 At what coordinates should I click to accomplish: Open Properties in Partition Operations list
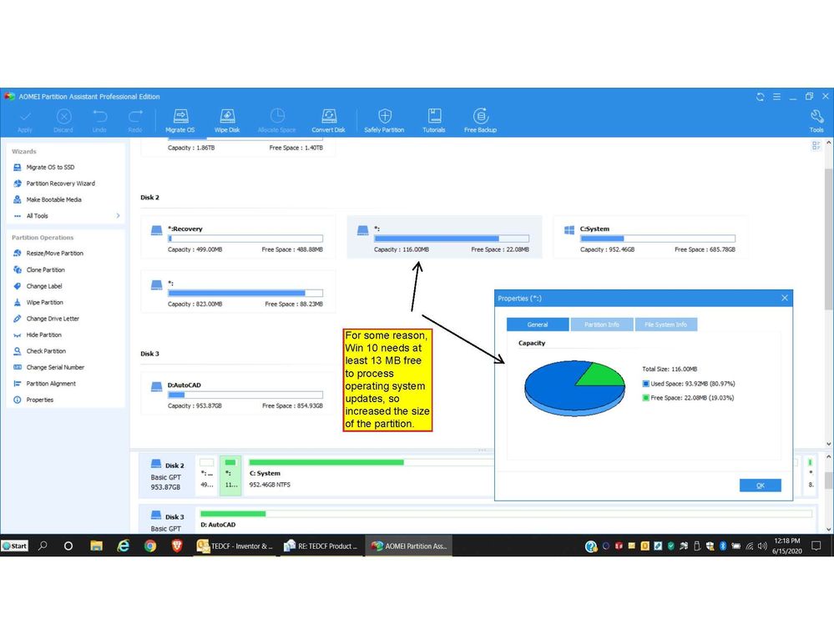click(40, 400)
